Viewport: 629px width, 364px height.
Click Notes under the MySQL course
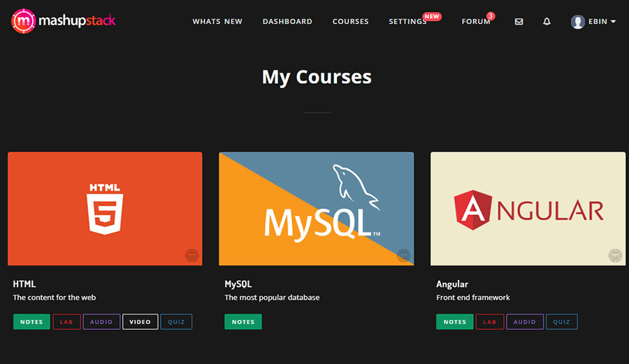coord(243,322)
